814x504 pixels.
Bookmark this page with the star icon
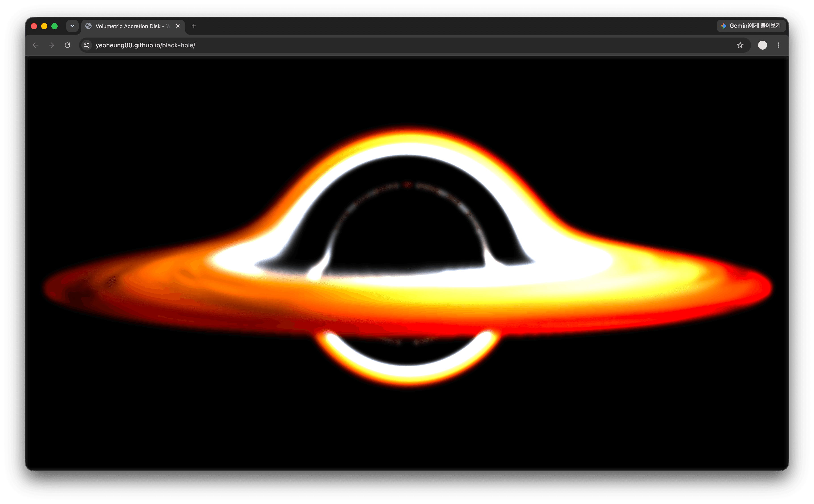740,45
